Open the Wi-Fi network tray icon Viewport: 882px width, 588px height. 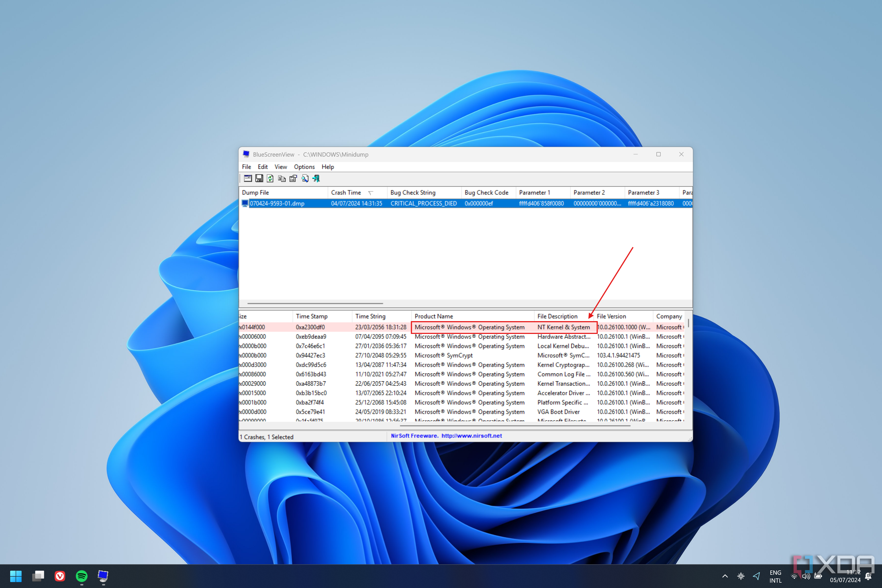(x=794, y=576)
